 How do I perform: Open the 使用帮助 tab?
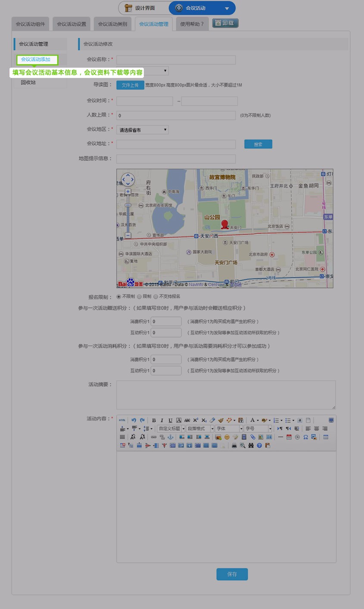pyautogui.click(x=192, y=24)
